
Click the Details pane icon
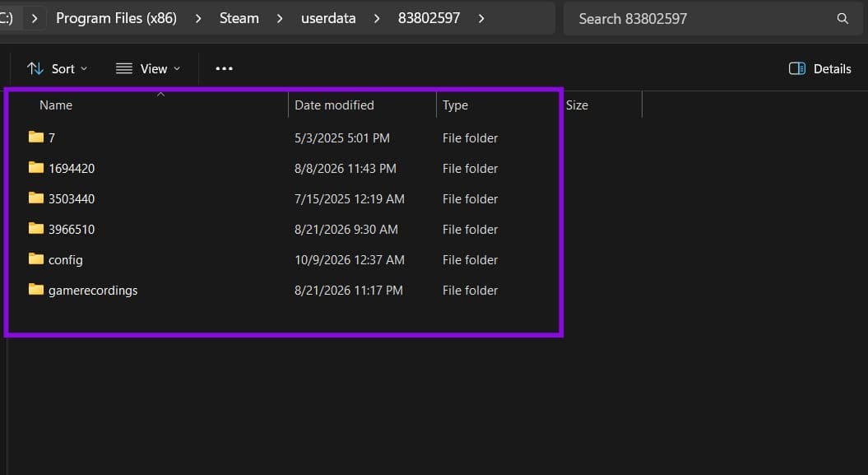point(796,68)
